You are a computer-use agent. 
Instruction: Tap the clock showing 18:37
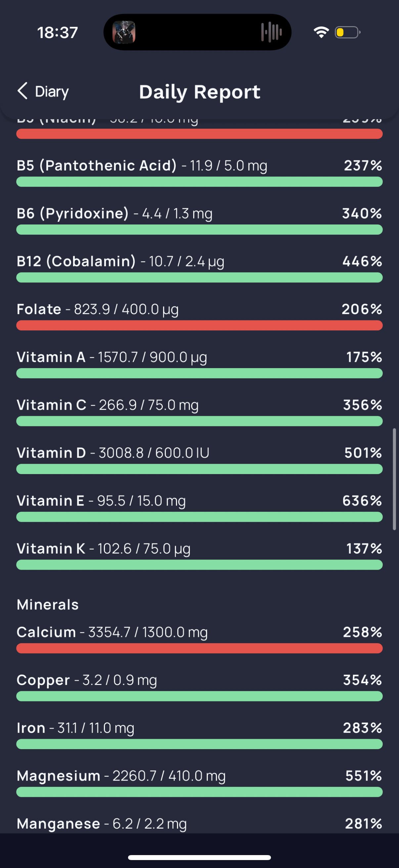57,33
